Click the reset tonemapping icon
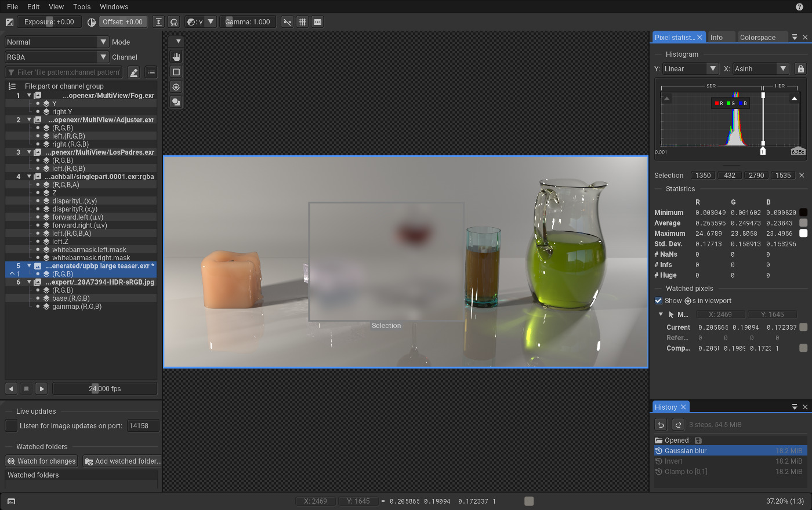The height and width of the screenshot is (510, 812). tap(173, 22)
